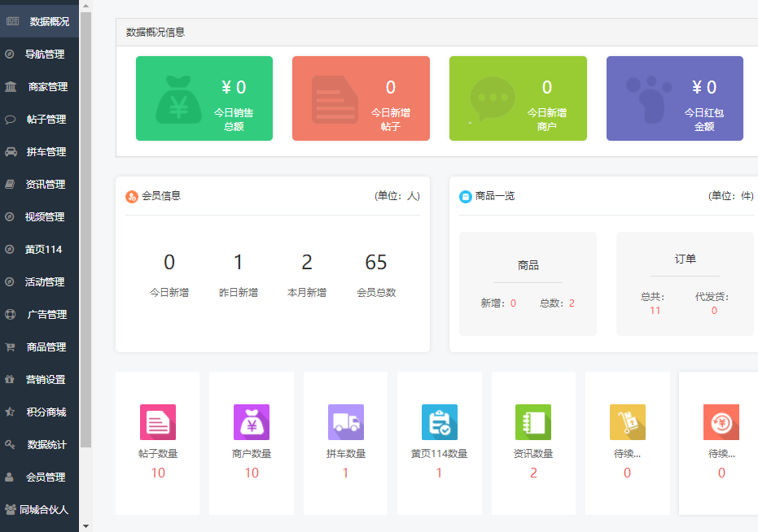Click the 商品管理 sidebar label
Viewport: 758px width, 532px height.
click(x=46, y=347)
